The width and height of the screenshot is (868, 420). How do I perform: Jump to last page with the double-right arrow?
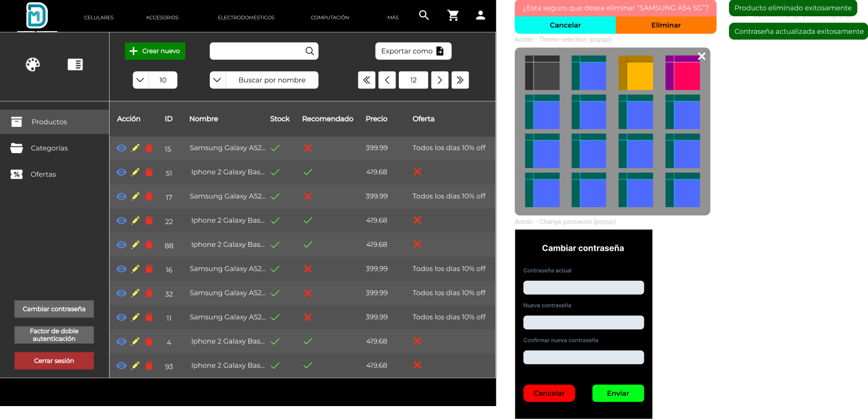click(460, 80)
